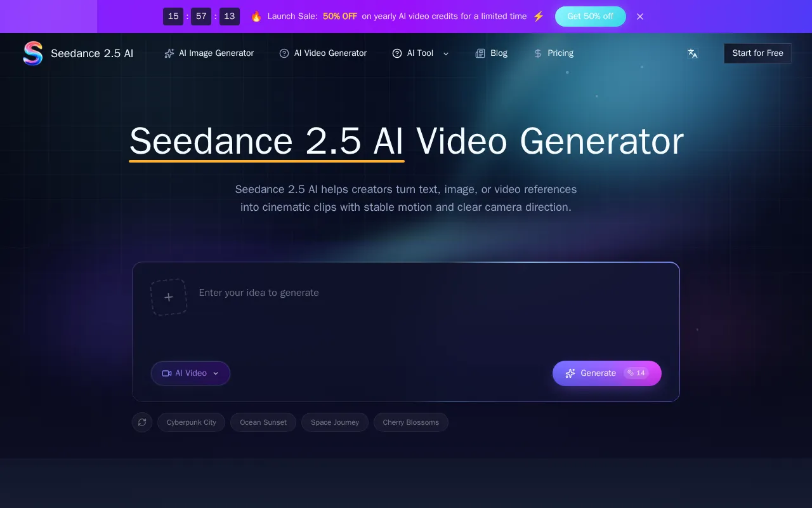Open the AI Video mode dropdown
812x508 pixels.
point(190,373)
